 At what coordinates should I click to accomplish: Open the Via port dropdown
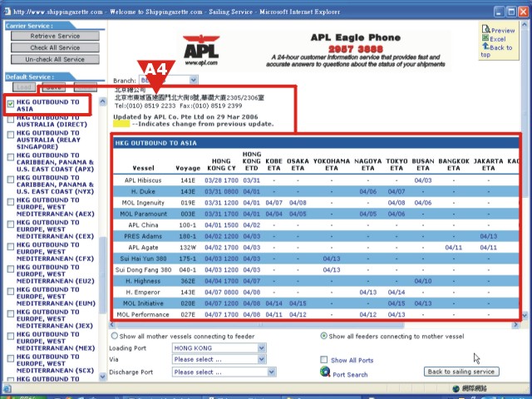tap(261, 359)
